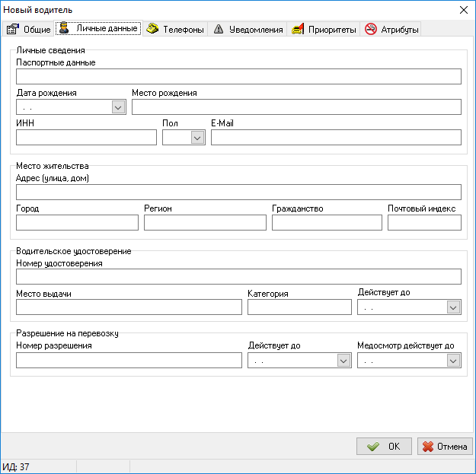Focus the E-Mail text field
Image resolution: width=476 pixels, height=474 pixels.
click(336, 137)
